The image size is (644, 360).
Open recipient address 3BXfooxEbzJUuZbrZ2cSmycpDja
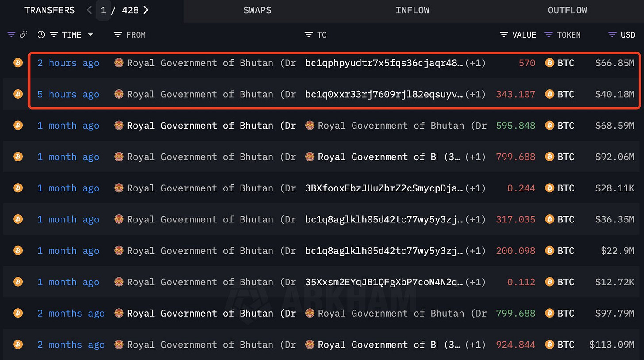point(384,188)
